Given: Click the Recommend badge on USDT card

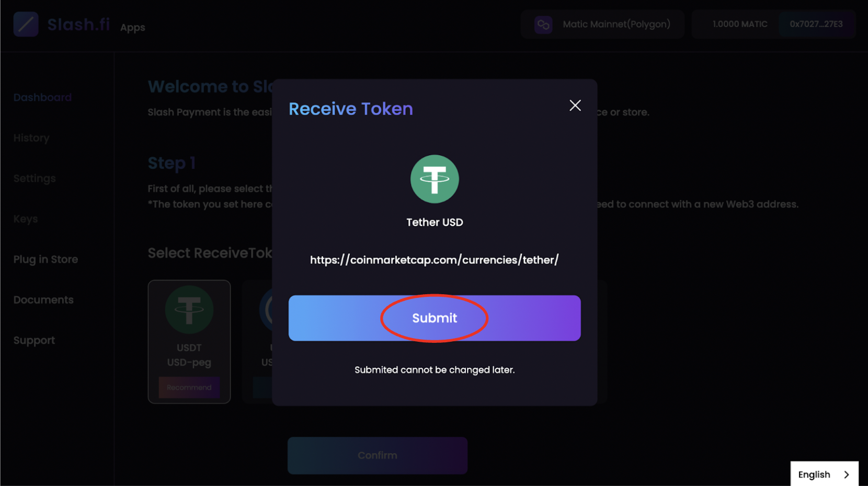Looking at the screenshot, I should click(x=189, y=387).
